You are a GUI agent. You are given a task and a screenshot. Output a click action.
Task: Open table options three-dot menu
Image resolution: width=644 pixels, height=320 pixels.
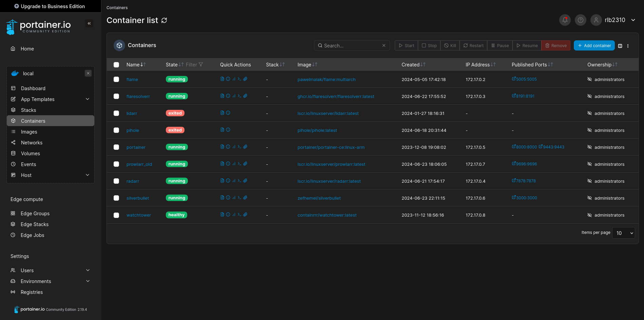coord(628,46)
